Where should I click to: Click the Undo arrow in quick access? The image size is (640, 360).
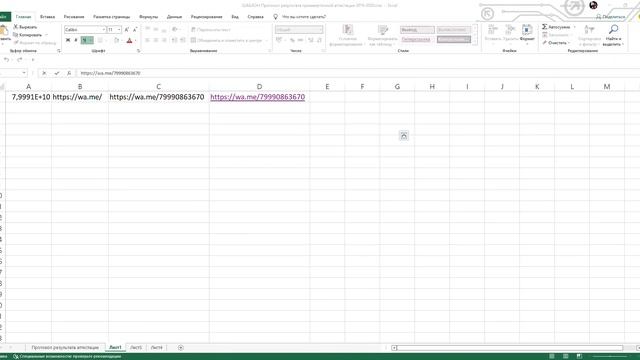[x=7, y=60]
